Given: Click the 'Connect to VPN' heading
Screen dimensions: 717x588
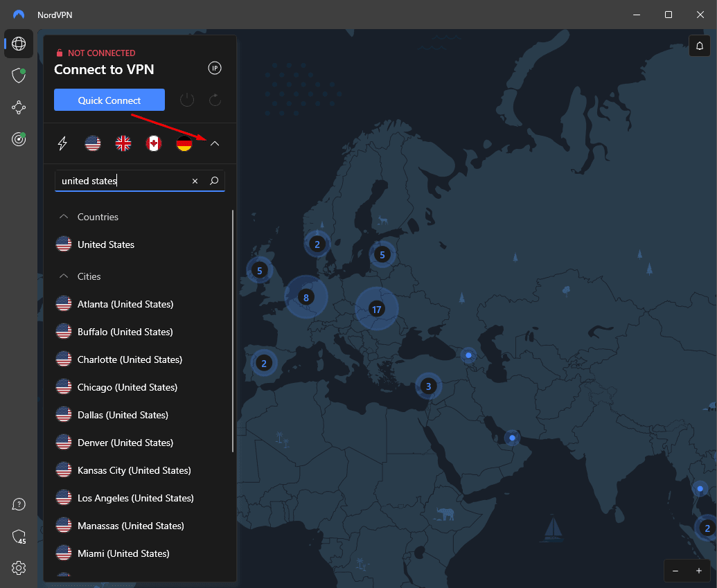Looking at the screenshot, I should 104,69.
